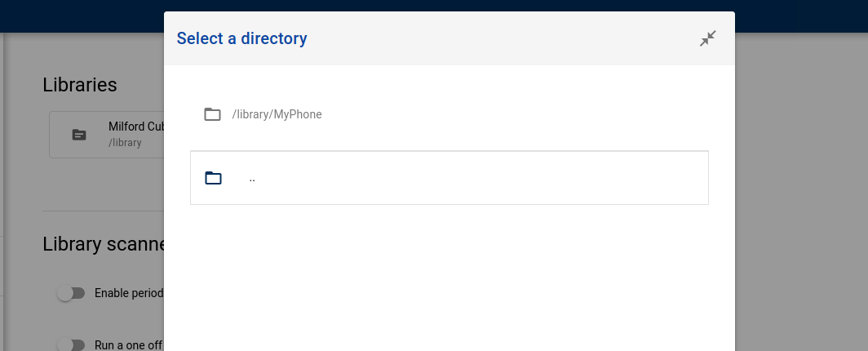Image resolution: width=868 pixels, height=351 pixels.
Task: Click the folder icon beside /library/MyPhone
Action: point(213,114)
